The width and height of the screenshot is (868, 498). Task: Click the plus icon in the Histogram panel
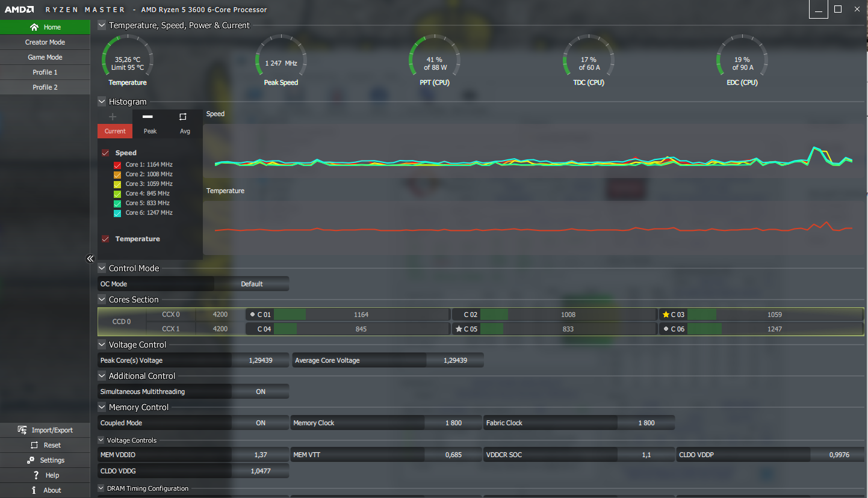[113, 117]
